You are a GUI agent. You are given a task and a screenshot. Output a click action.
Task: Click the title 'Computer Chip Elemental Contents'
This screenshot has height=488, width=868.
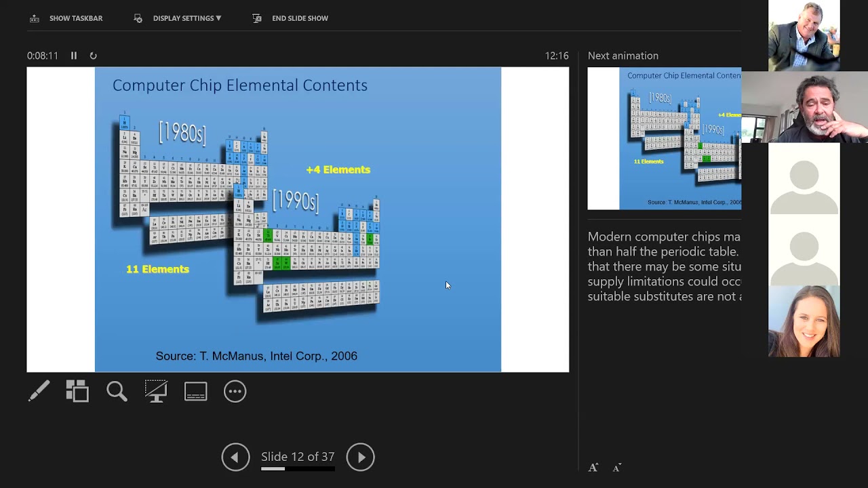click(240, 85)
